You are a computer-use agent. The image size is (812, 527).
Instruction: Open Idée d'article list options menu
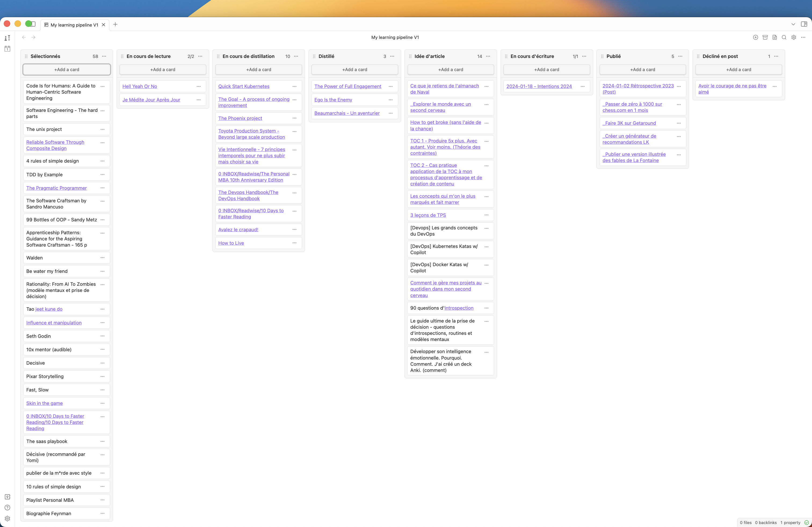coord(488,56)
